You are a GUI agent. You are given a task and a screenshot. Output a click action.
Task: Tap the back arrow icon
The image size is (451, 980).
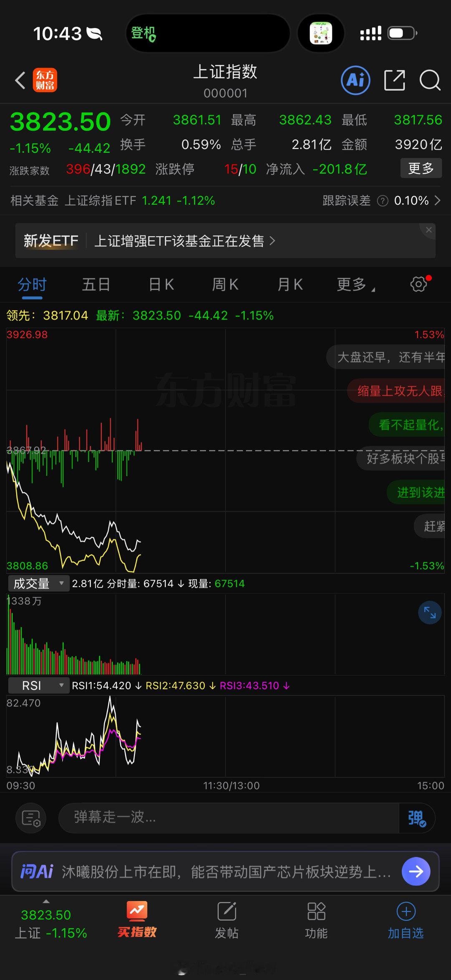(x=20, y=80)
